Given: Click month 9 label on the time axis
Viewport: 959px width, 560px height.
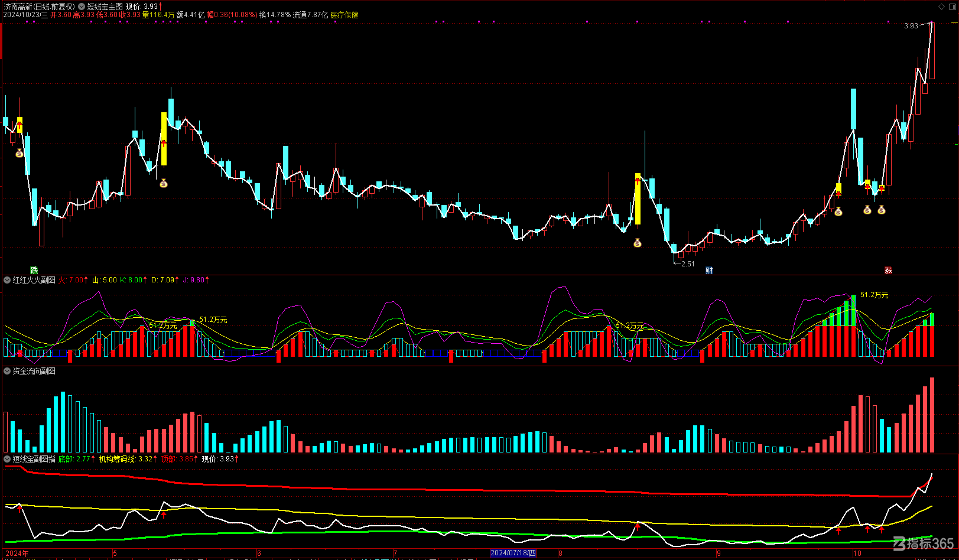Looking at the screenshot, I should coord(719,554).
